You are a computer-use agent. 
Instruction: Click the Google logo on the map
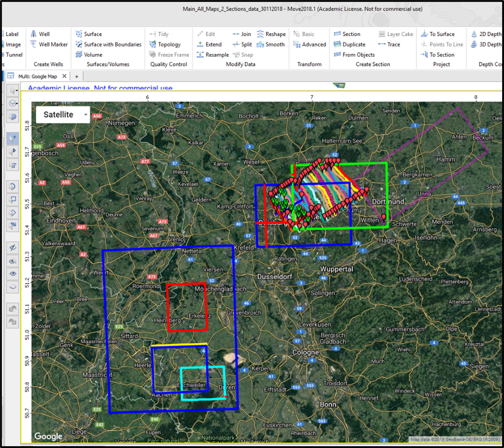[x=48, y=436]
